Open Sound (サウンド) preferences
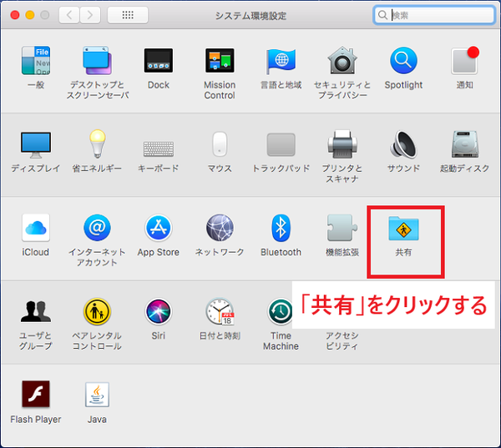 (403, 144)
